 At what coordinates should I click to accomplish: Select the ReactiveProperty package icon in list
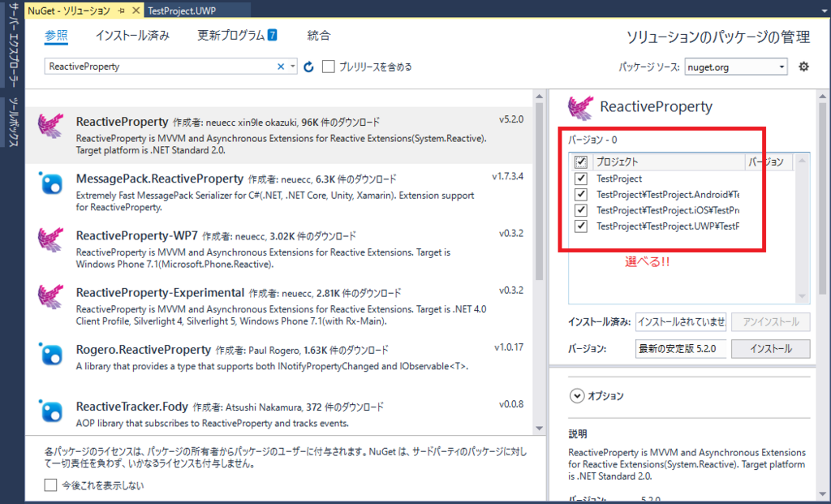51,126
